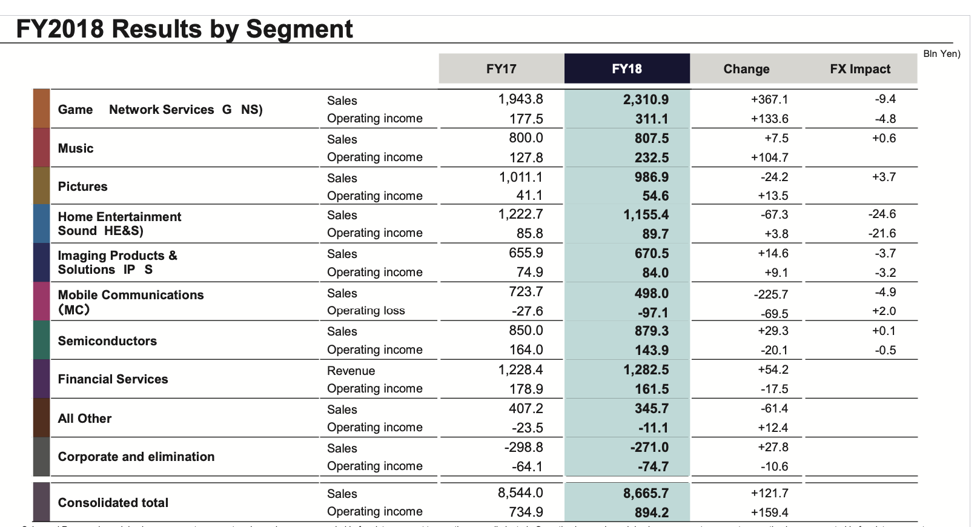This screenshot has height=527, width=980.
Task: Click FX impact value -9.4
Action: point(885,99)
